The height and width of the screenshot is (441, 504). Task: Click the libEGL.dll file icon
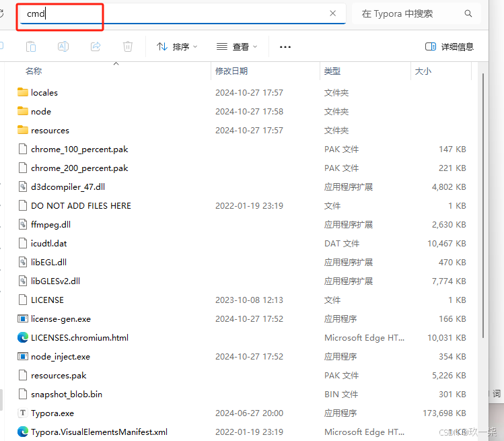click(x=22, y=262)
